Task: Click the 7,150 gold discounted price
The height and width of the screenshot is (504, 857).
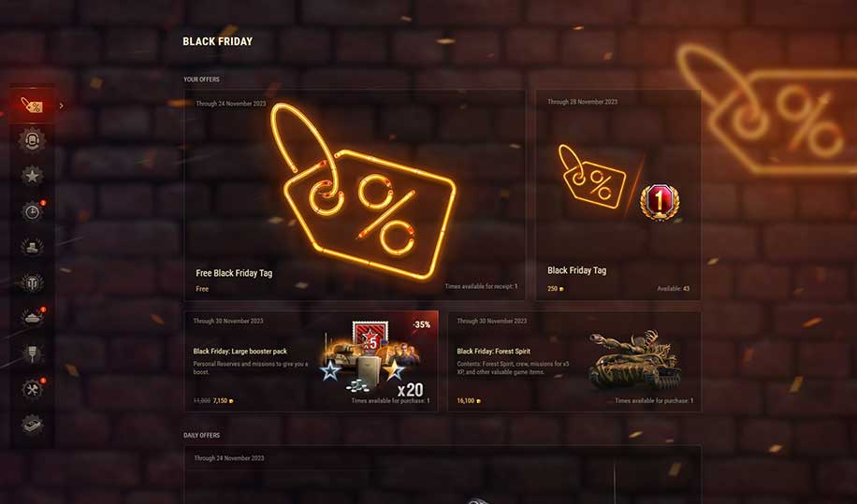Action: click(223, 401)
